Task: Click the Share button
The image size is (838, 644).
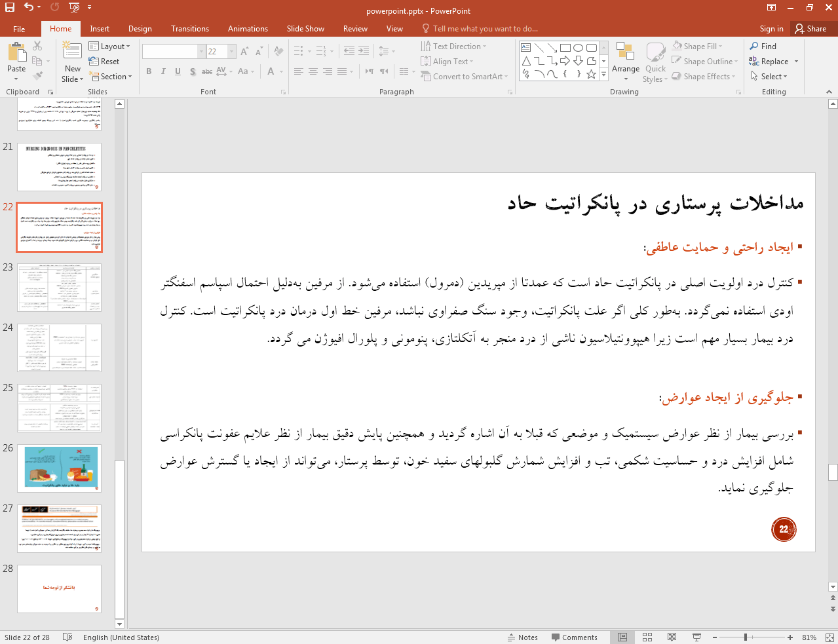Action: [810, 29]
